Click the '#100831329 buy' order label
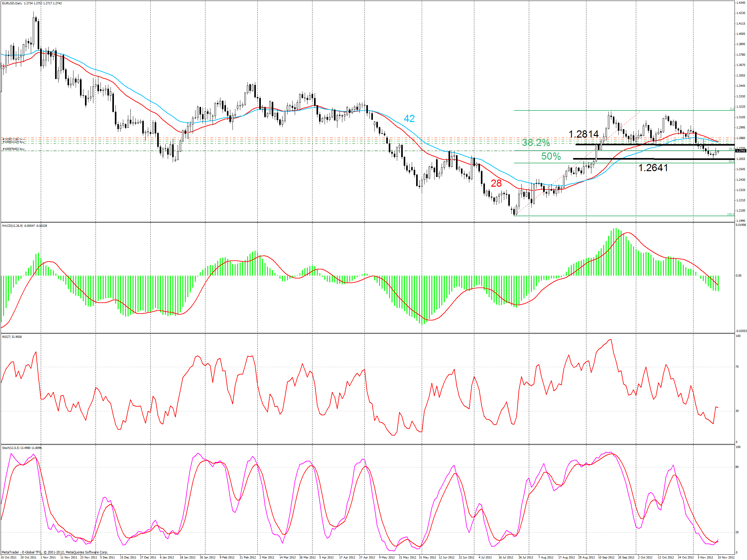The width and height of the screenshot is (747, 560). [x=13, y=142]
